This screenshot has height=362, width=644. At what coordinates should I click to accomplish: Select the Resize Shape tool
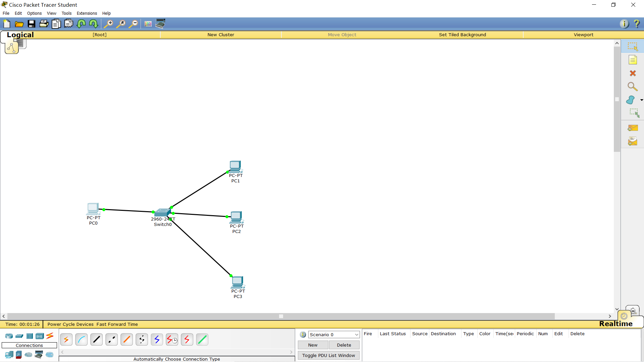point(634,113)
